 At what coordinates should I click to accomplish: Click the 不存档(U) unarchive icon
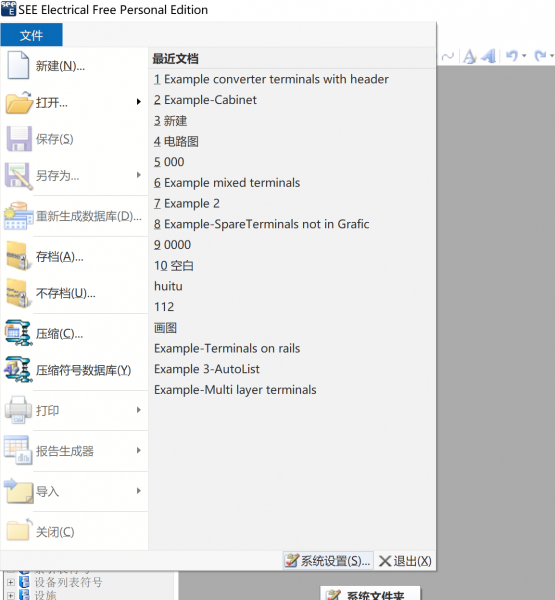tap(18, 293)
